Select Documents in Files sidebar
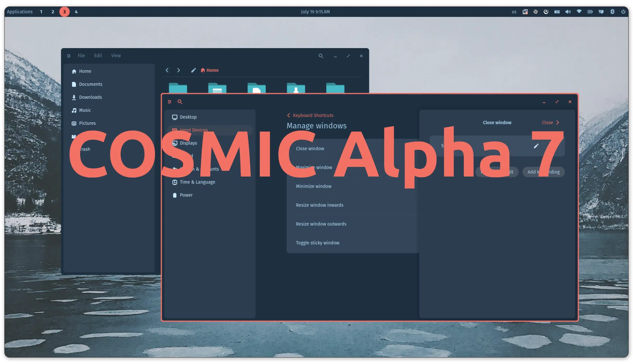This screenshot has width=633, height=364. click(x=109, y=84)
